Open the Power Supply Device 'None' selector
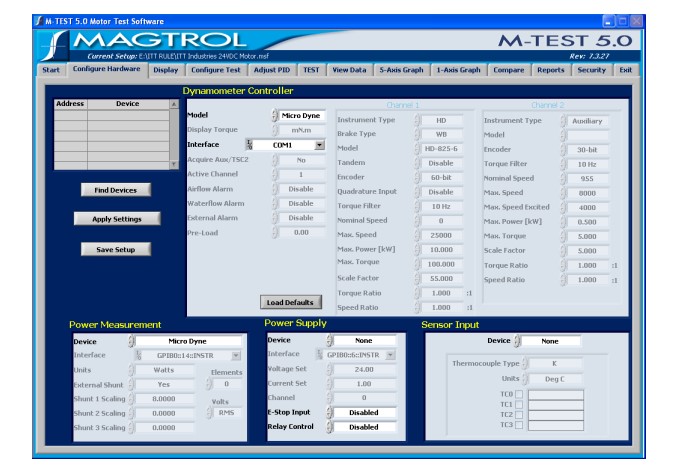688x474 pixels. (364, 341)
